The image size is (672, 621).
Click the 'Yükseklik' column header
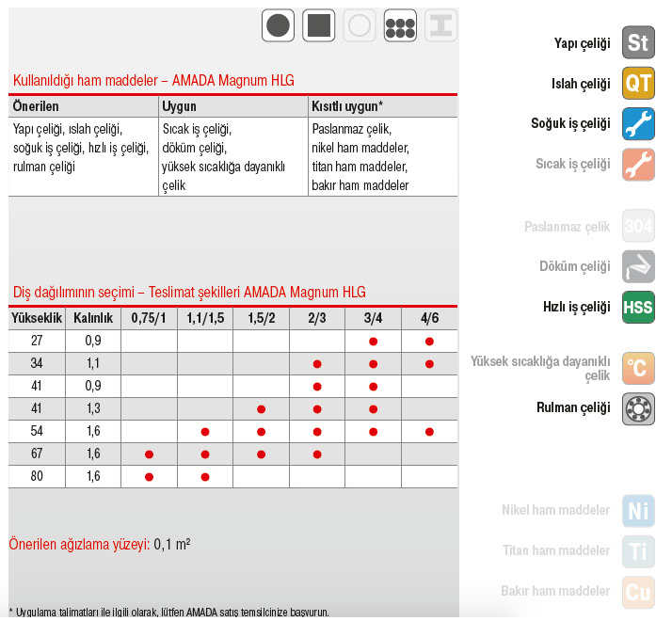(x=37, y=318)
